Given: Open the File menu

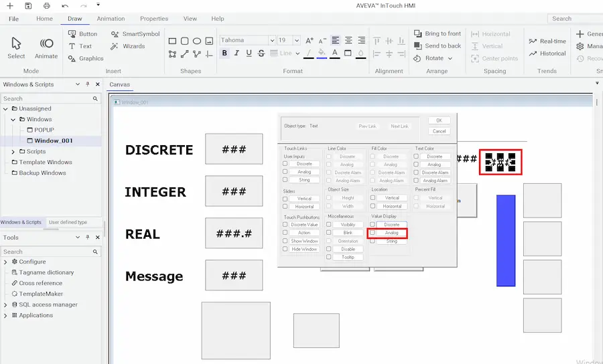Looking at the screenshot, I should pyautogui.click(x=13, y=19).
